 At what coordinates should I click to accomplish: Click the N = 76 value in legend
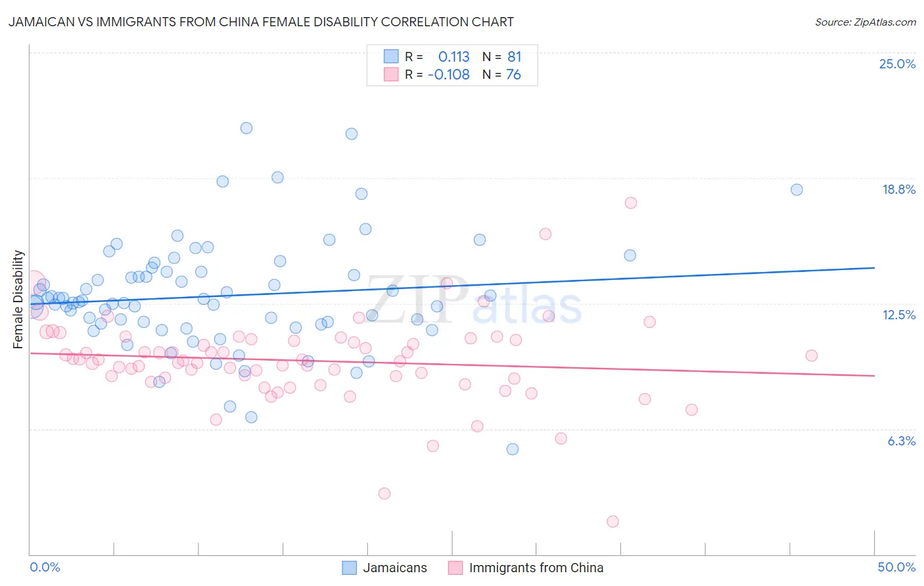pos(501,74)
